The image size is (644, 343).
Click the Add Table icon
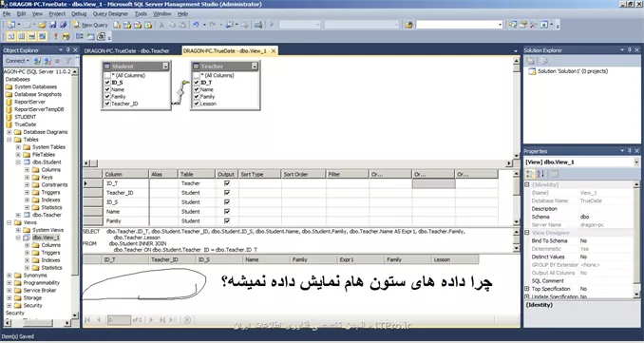90,36
